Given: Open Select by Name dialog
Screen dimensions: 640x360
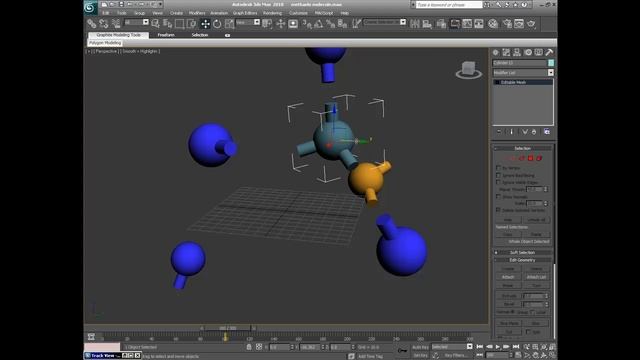Looking at the screenshot, I should click(x=167, y=24).
